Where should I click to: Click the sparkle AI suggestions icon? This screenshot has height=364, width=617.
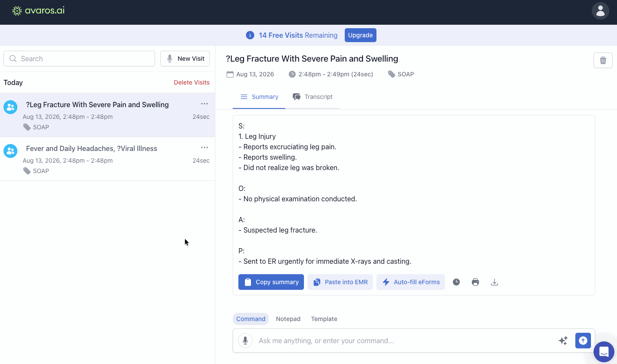(x=563, y=341)
